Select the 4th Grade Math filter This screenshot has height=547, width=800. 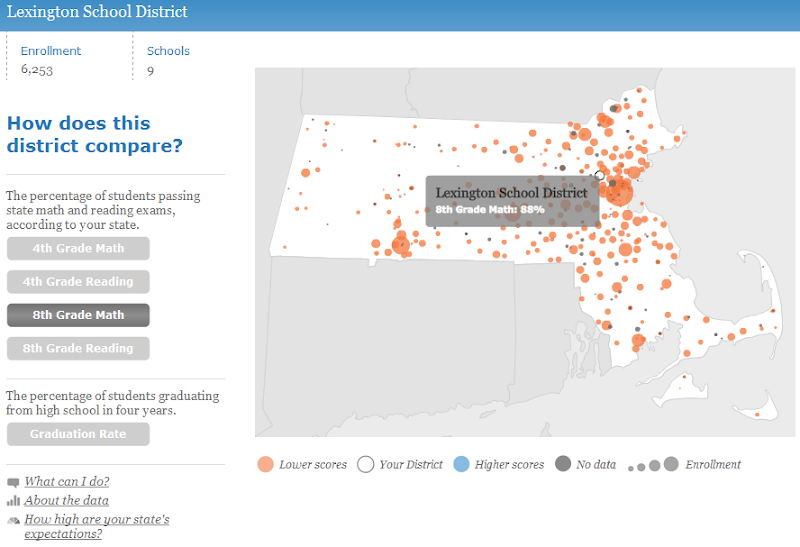(x=78, y=248)
